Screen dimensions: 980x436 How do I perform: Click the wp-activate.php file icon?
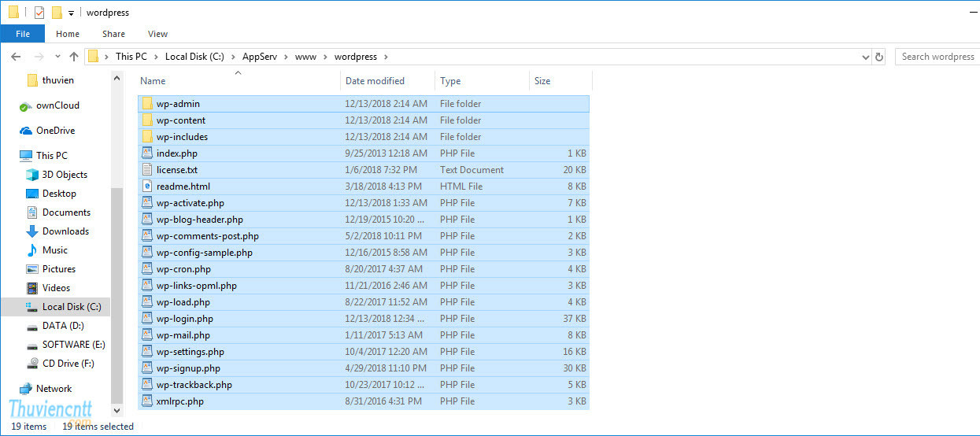147,203
